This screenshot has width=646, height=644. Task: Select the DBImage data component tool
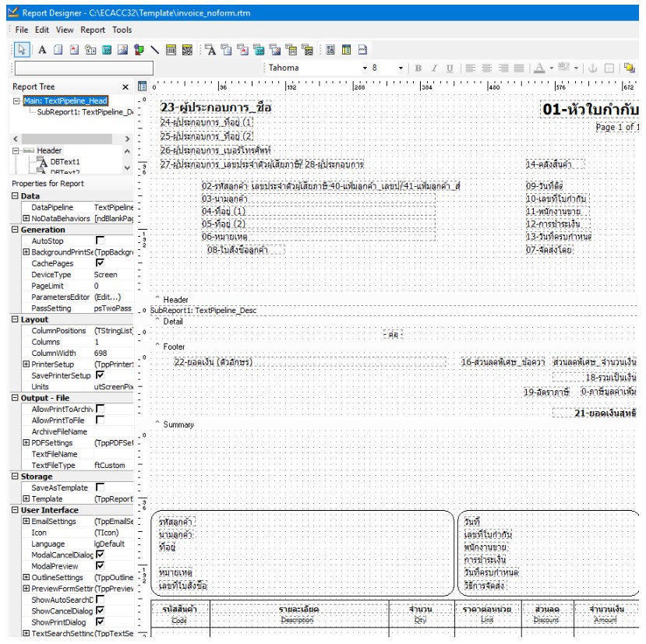pyautogui.click(x=275, y=50)
